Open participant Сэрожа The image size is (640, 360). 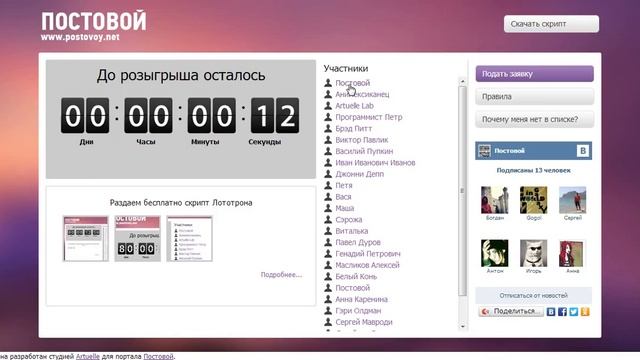coord(349,220)
